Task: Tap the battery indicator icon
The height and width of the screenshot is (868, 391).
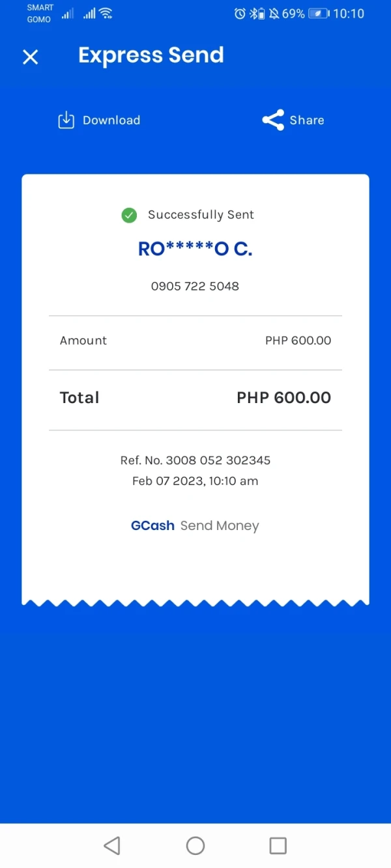Action: 319,13
